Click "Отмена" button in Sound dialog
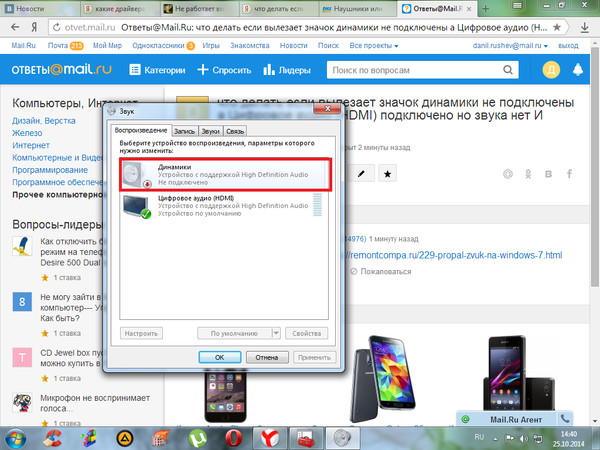Screen dimensions: 600x450 (267, 357)
